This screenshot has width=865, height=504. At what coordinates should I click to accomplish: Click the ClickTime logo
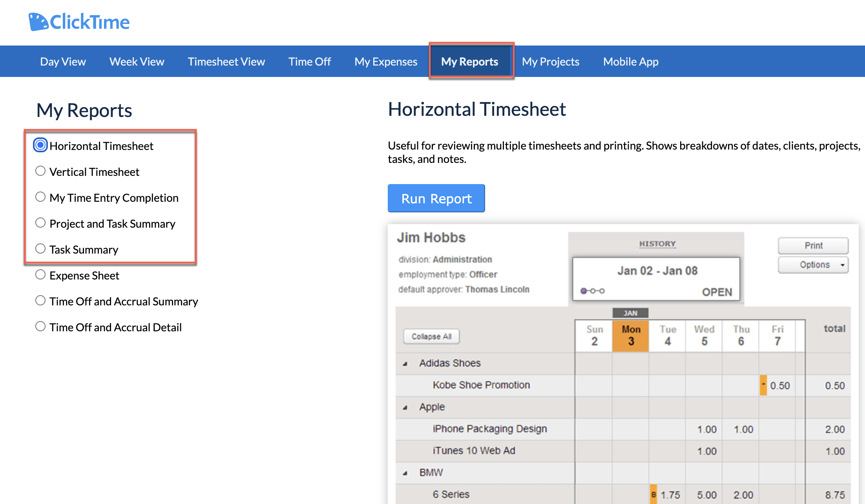[79, 22]
